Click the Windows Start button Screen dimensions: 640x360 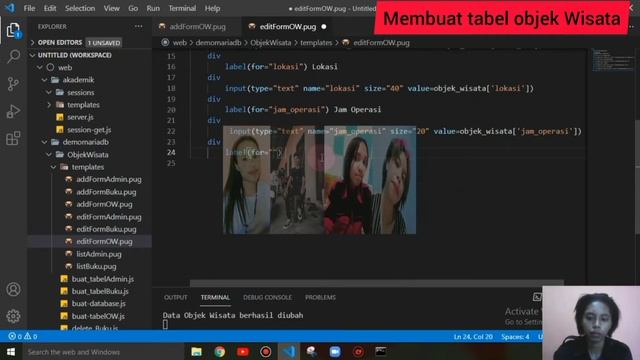(x=11, y=352)
